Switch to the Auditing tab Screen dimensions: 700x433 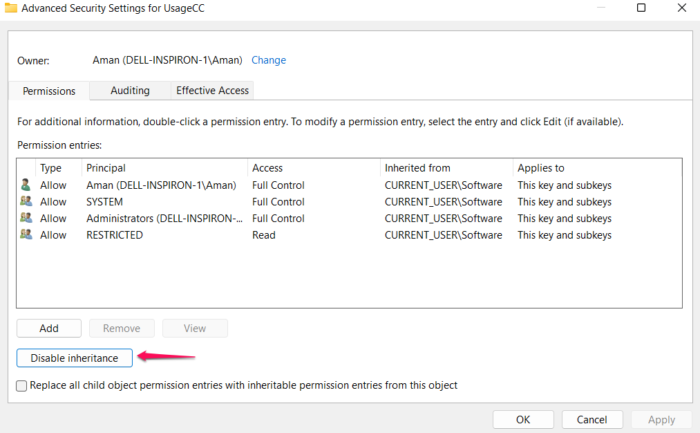click(x=130, y=90)
